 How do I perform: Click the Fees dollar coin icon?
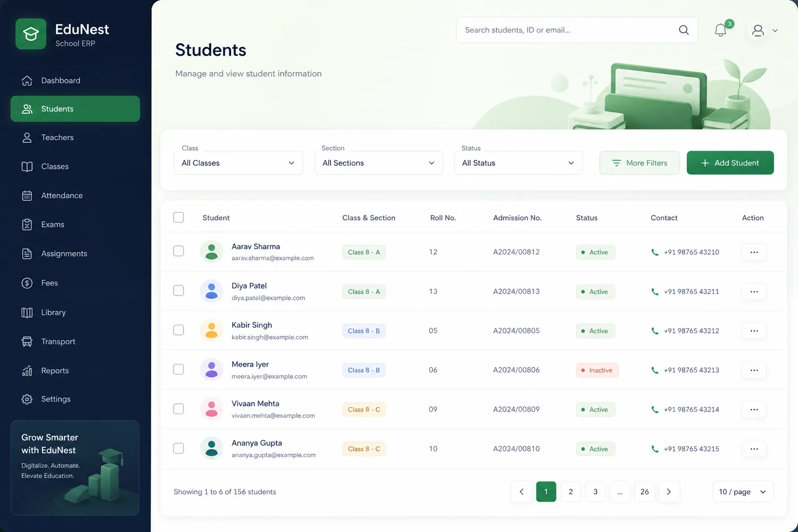coord(27,283)
